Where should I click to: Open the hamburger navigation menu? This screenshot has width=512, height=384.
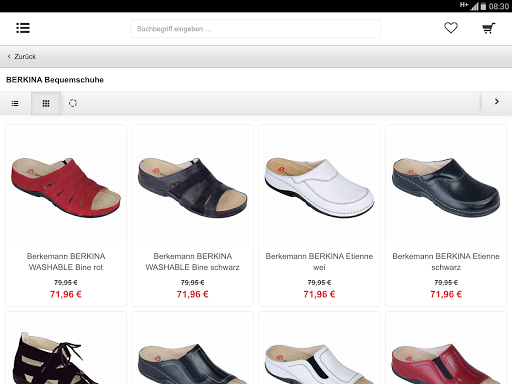coord(23,28)
